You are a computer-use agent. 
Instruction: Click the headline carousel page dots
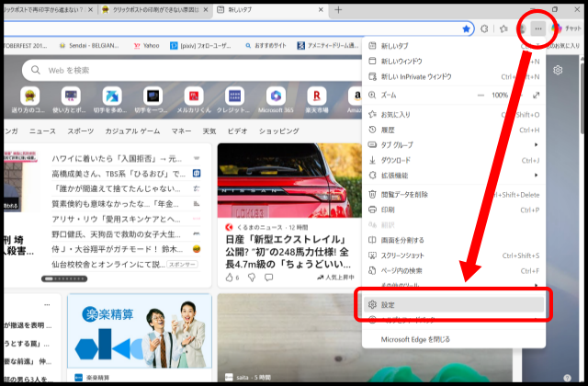pos(64,278)
